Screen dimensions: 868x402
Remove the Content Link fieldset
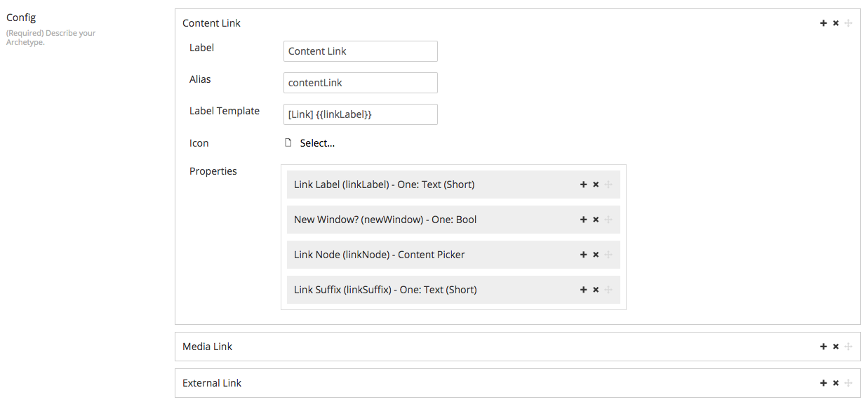tap(836, 23)
